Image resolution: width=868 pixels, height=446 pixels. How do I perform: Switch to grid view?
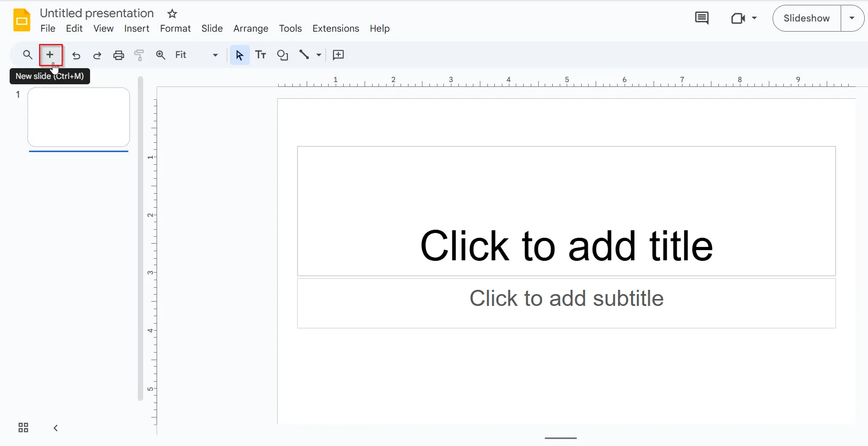(x=23, y=428)
